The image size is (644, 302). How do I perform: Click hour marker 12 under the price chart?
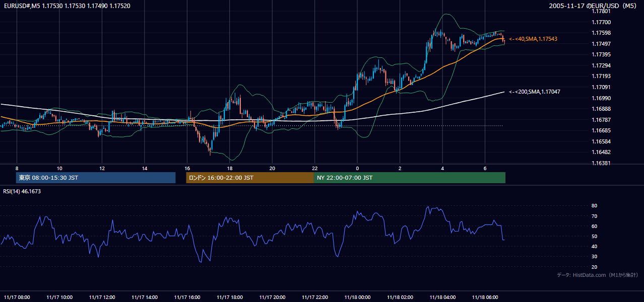point(102,168)
